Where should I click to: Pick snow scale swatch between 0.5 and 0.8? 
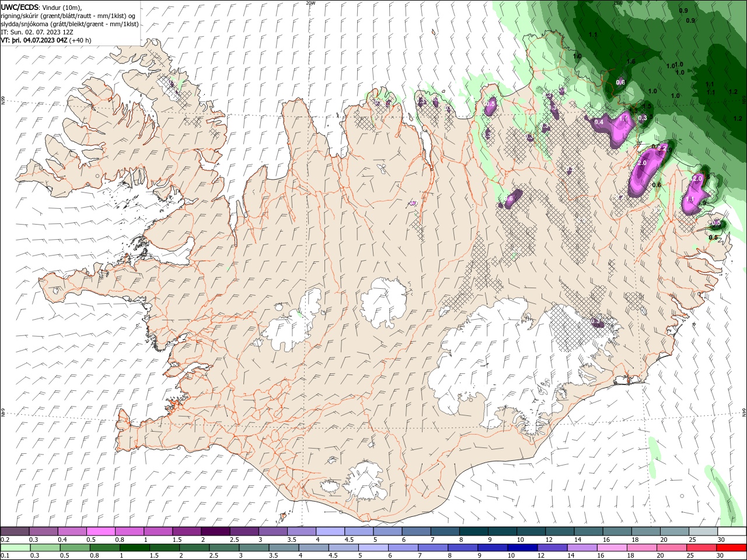tap(100, 531)
